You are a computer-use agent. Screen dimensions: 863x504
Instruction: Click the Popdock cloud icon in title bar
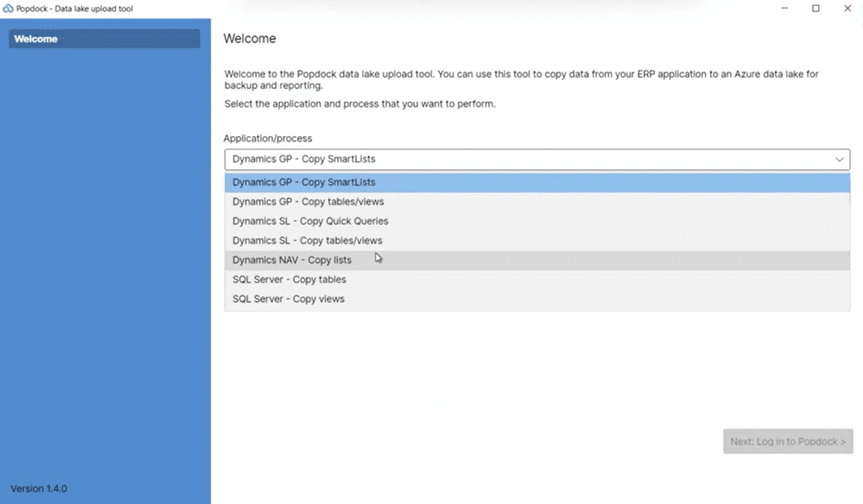(8, 9)
